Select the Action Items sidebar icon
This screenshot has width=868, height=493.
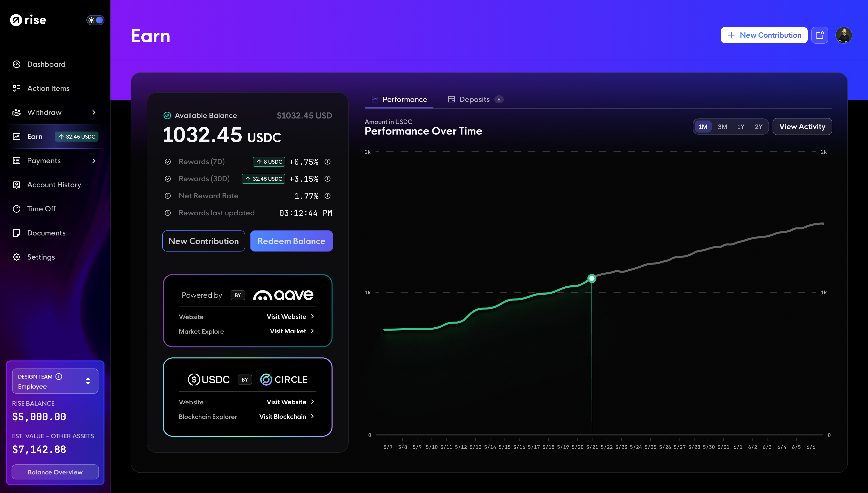click(x=17, y=88)
